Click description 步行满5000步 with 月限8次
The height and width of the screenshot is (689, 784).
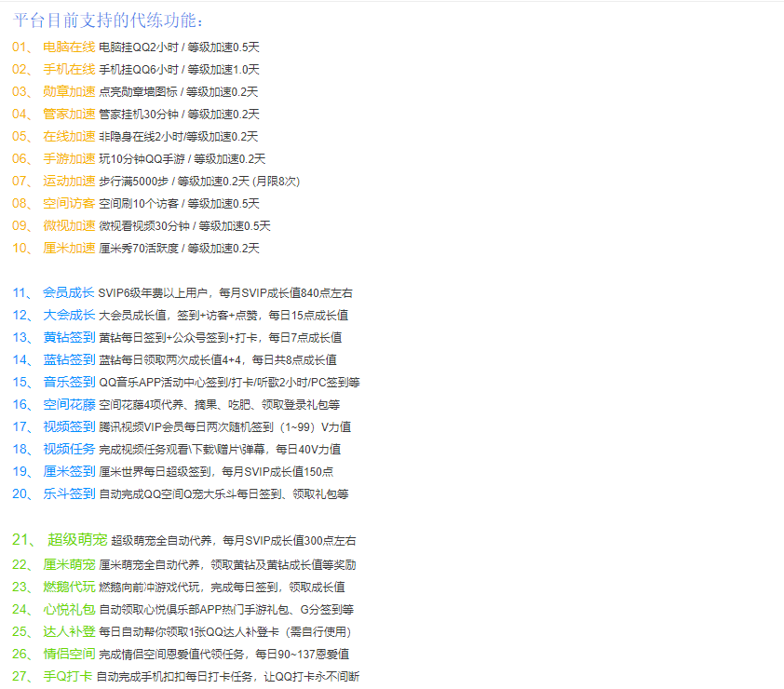(x=199, y=181)
